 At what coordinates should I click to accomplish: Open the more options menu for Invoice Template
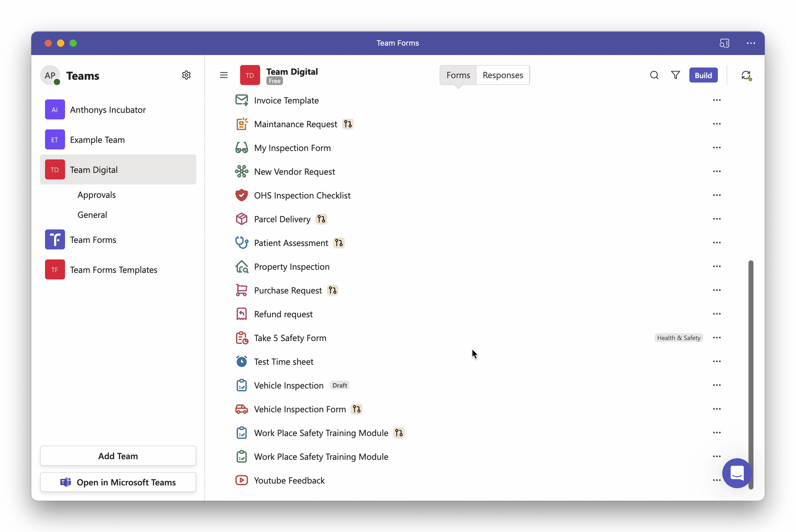pyautogui.click(x=717, y=100)
